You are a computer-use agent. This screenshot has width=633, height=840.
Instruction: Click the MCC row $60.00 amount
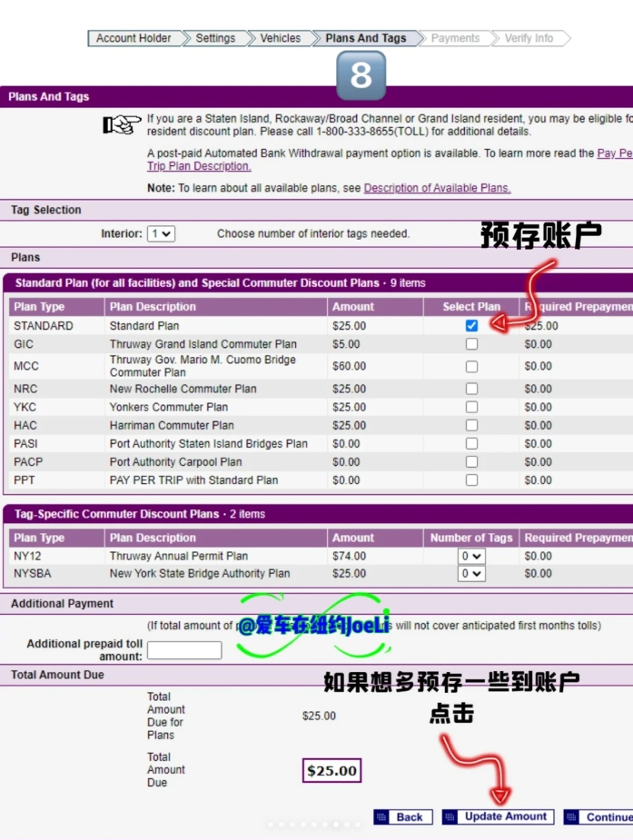pos(349,367)
